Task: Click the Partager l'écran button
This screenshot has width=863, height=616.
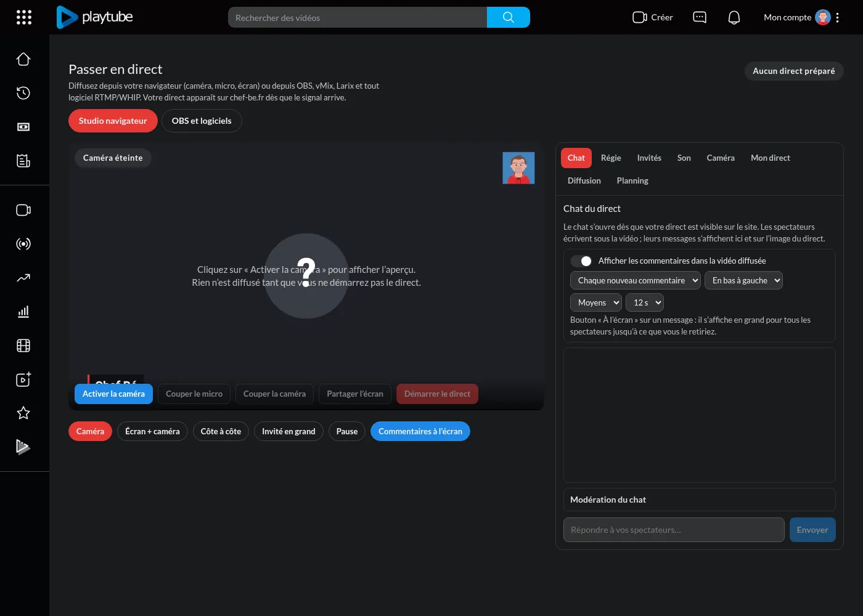Action: [355, 394]
